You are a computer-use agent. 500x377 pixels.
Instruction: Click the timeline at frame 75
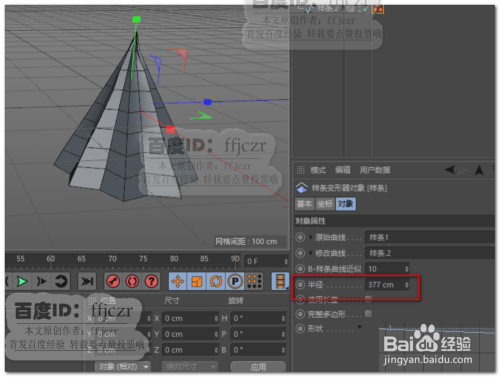143,259
